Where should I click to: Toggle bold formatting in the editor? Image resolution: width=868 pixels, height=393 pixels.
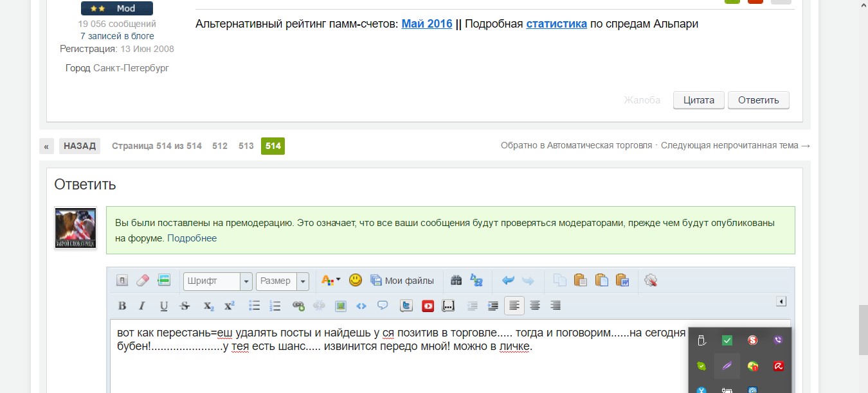(x=122, y=306)
